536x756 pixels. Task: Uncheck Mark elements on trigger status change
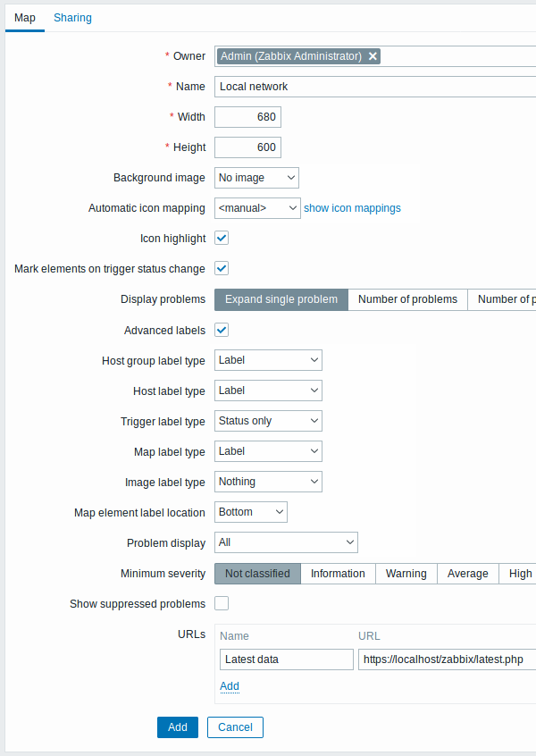pyautogui.click(x=222, y=268)
